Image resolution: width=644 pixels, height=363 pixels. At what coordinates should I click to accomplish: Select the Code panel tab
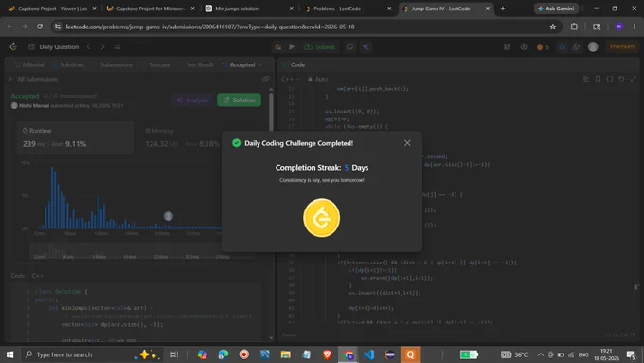click(x=294, y=65)
